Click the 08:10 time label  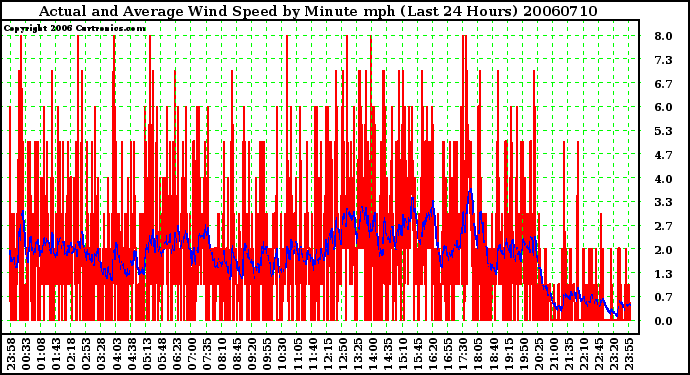click(222, 354)
